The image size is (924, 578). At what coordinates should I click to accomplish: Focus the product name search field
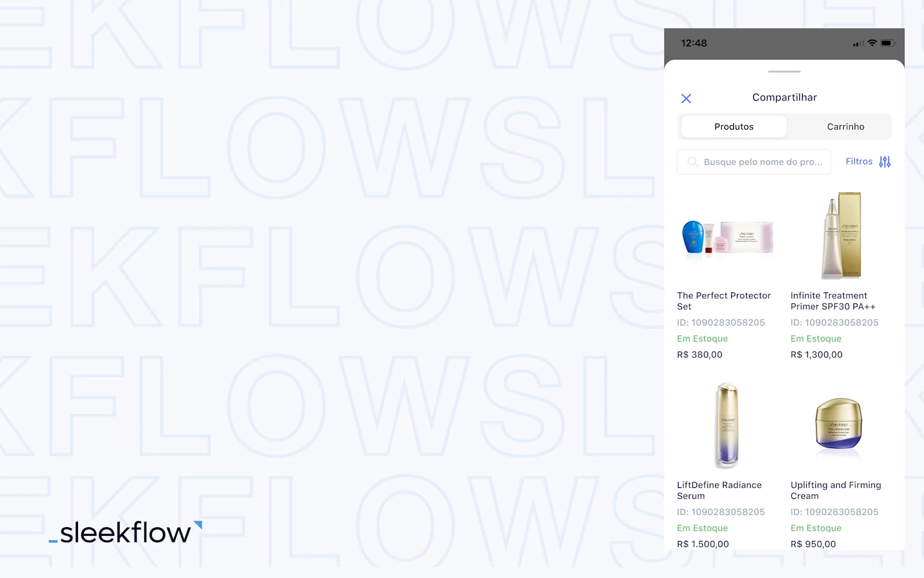tap(754, 162)
